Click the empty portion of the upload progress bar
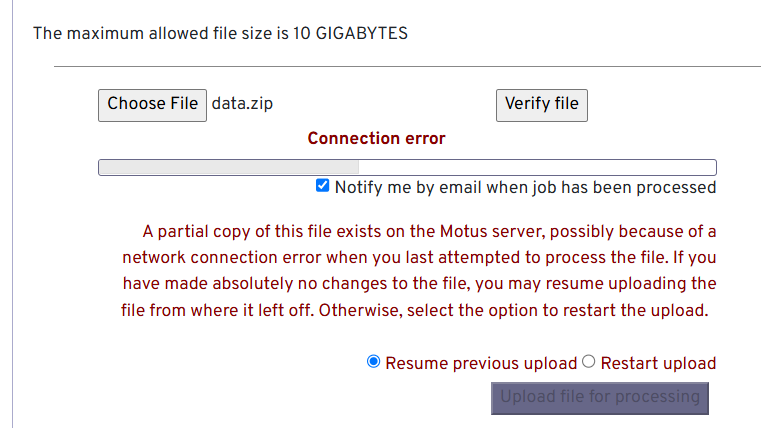779x428 pixels. click(x=537, y=168)
